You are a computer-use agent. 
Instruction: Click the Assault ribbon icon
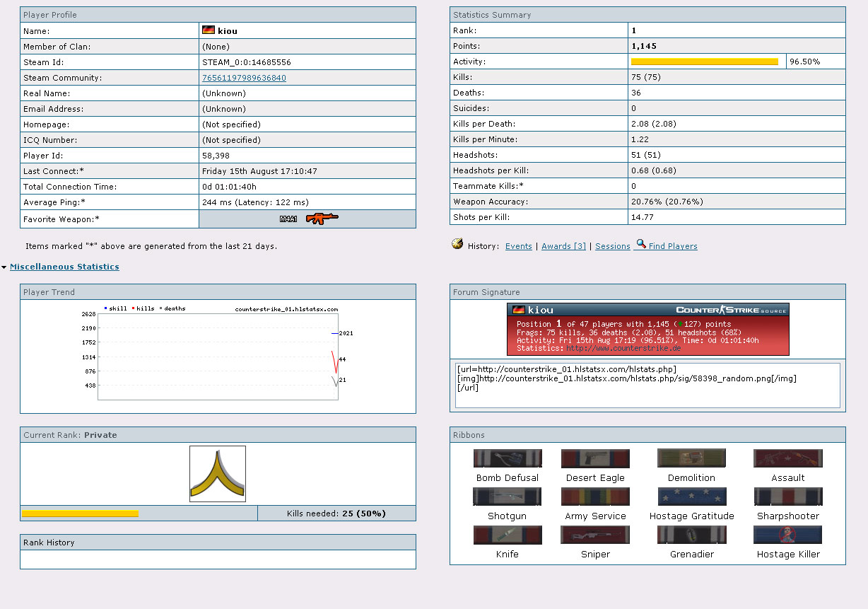pyautogui.click(x=787, y=458)
